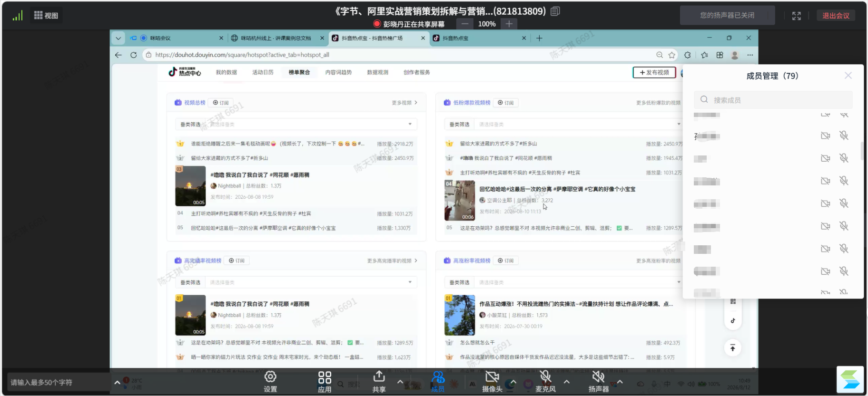Screen dimensions: 868x396
Task: Expand speaker options arrow next to 扬声器
Action: click(x=620, y=381)
